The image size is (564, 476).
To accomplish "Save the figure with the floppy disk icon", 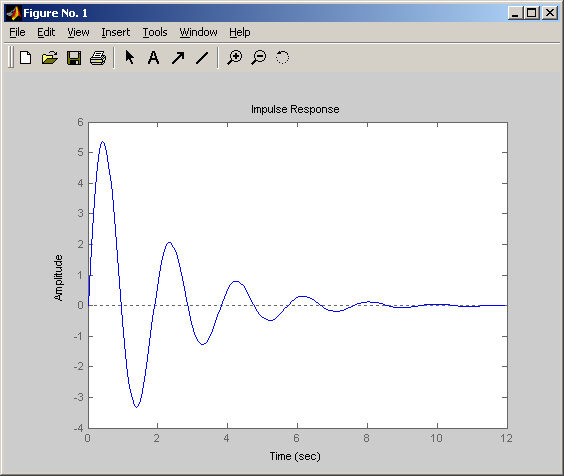I will click(74, 58).
